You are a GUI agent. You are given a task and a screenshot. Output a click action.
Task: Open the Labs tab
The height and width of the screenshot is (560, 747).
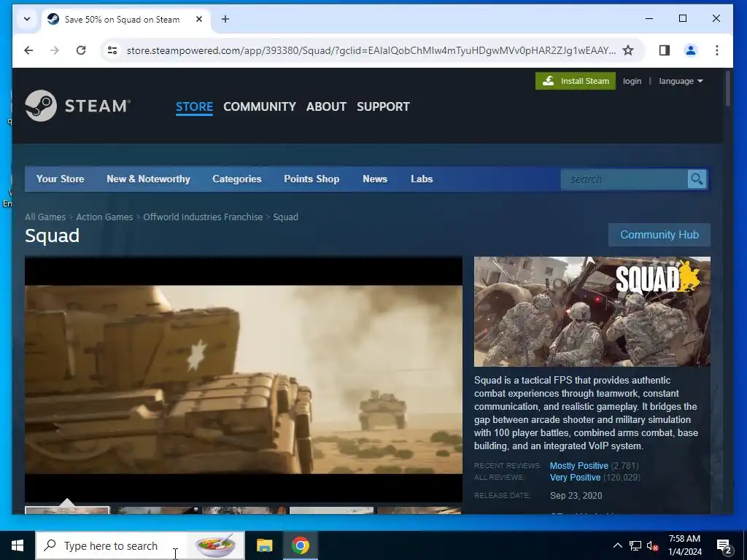pyautogui.click(x=422, y=179)
